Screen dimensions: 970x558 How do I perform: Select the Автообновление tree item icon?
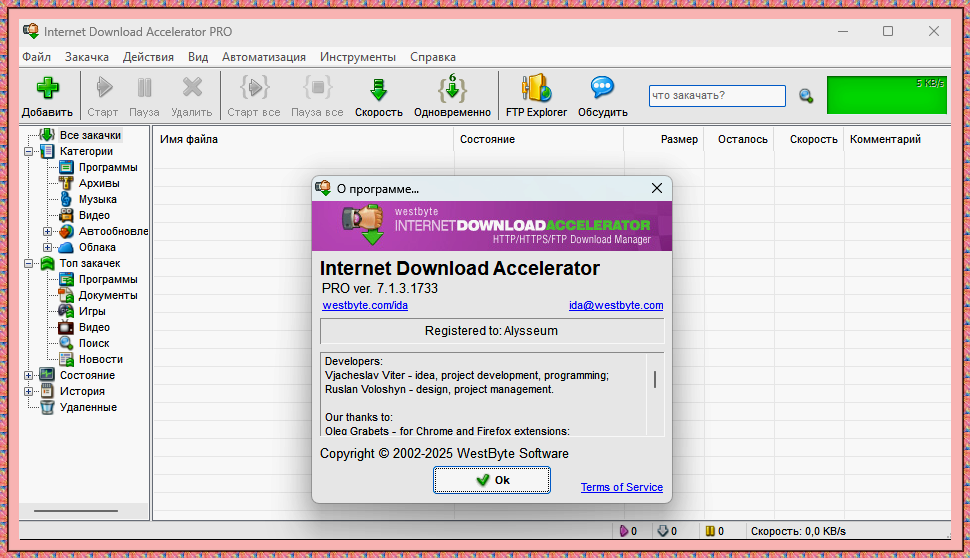pos(66,231)
